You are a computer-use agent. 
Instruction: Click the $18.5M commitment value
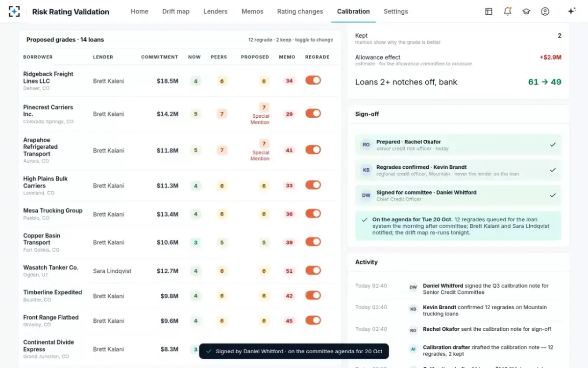tap(168, 81)
